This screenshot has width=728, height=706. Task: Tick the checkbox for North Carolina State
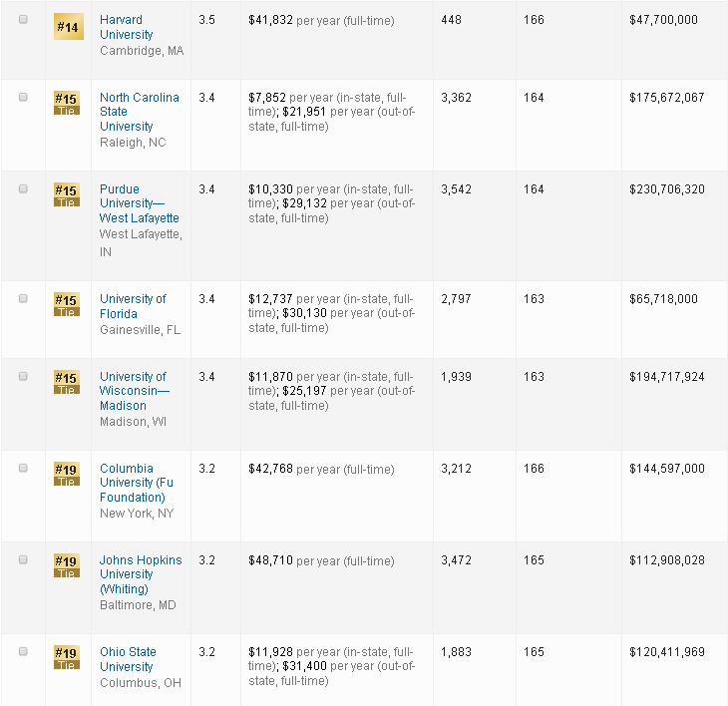[x=24, y=97]
